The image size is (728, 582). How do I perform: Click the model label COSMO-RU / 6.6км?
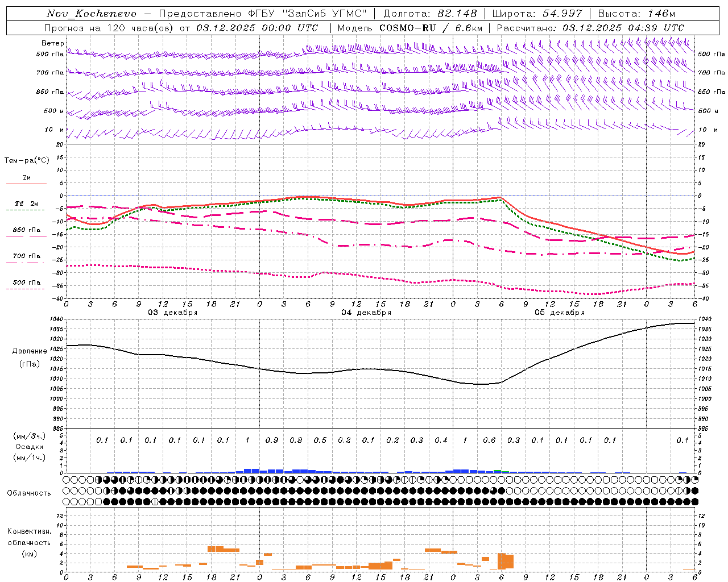pos(431,28)
